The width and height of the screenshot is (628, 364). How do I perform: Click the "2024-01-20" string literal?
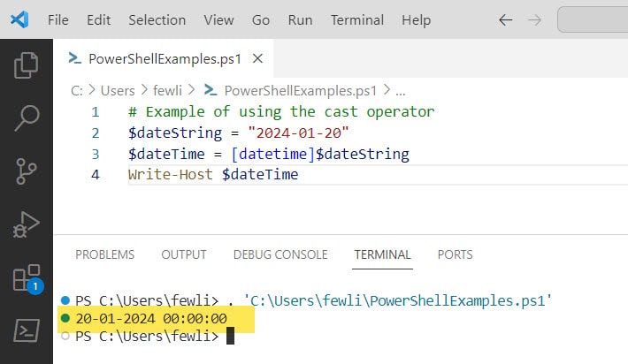pos(298,133)
